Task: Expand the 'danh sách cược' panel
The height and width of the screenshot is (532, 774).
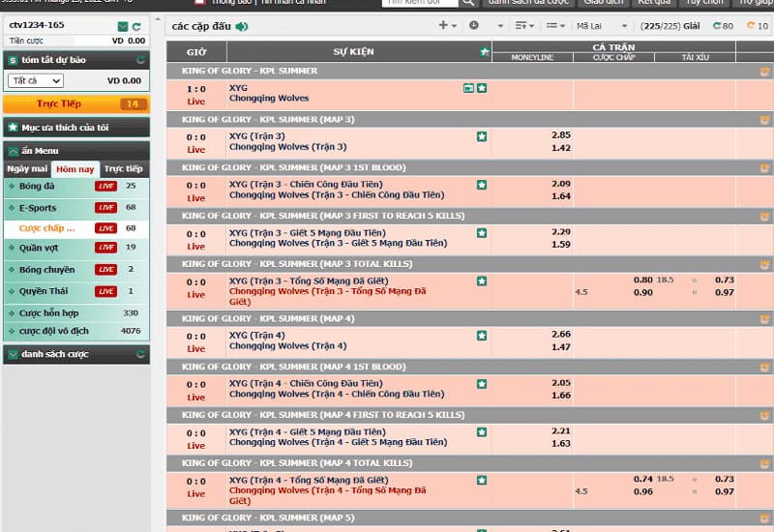Action: point(76,354)
